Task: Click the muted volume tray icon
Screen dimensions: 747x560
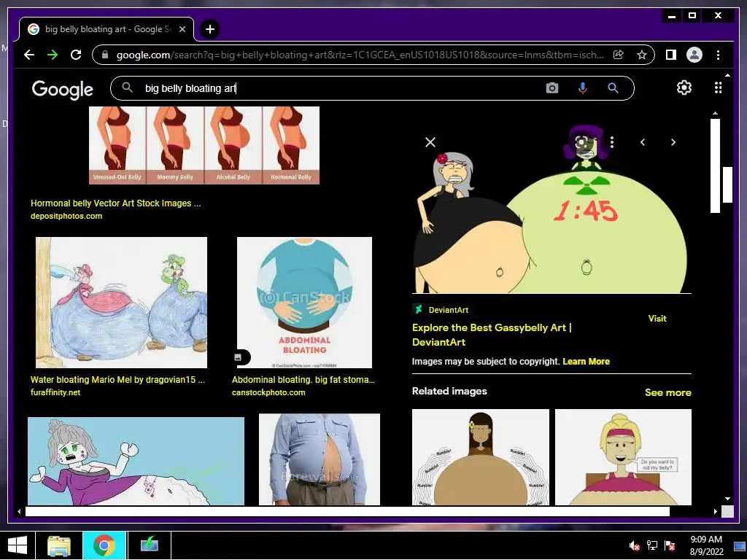Action: (634, 545)
